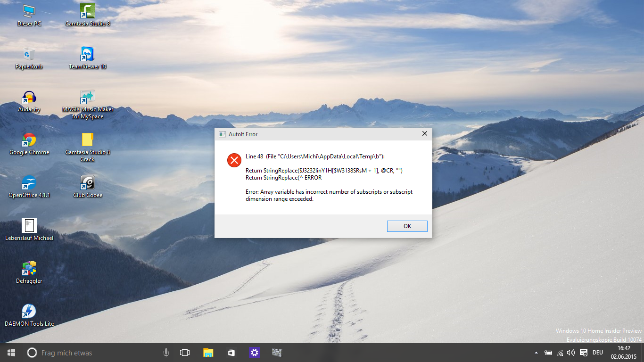Select the Papierkorb recycle bin icon
This screenshot has height=362, width=644.
(x=29, y=58)
